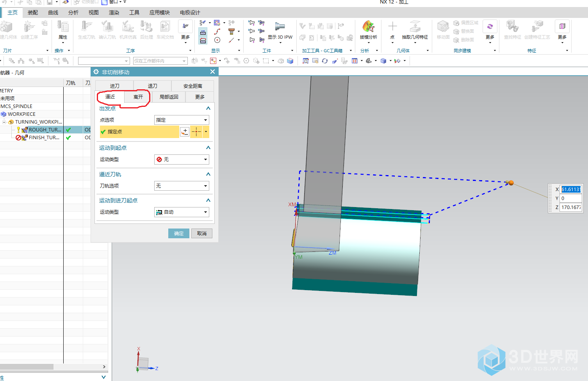The width and height of the screenshot is (588, 381).
Task: Click the rotate view icon in view toolbar
Action: [324, 61]
